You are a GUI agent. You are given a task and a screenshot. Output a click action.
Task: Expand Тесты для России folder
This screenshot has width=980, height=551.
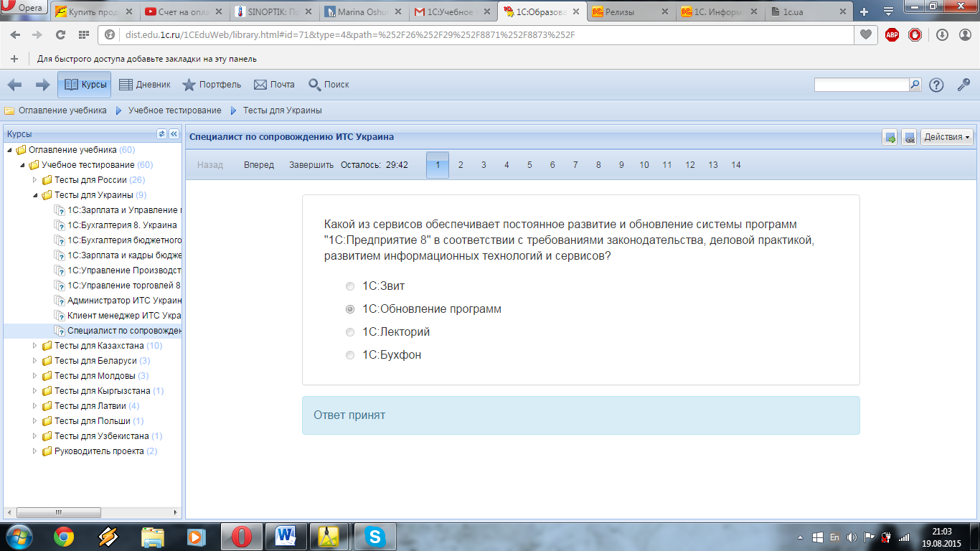[36, 180]
